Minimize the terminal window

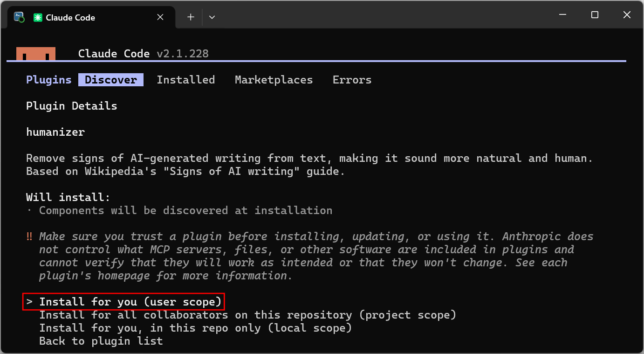(562, 15)
